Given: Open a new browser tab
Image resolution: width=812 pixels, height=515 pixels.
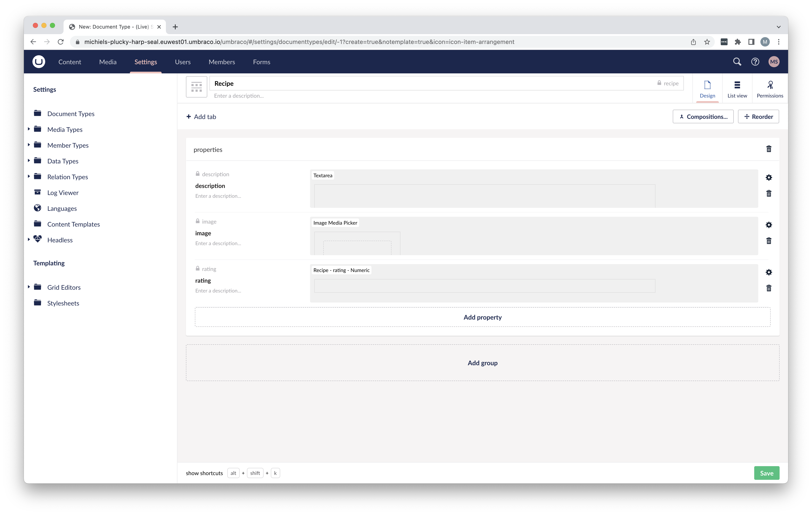Looking at the screenshot, I should tap(175, 27).
